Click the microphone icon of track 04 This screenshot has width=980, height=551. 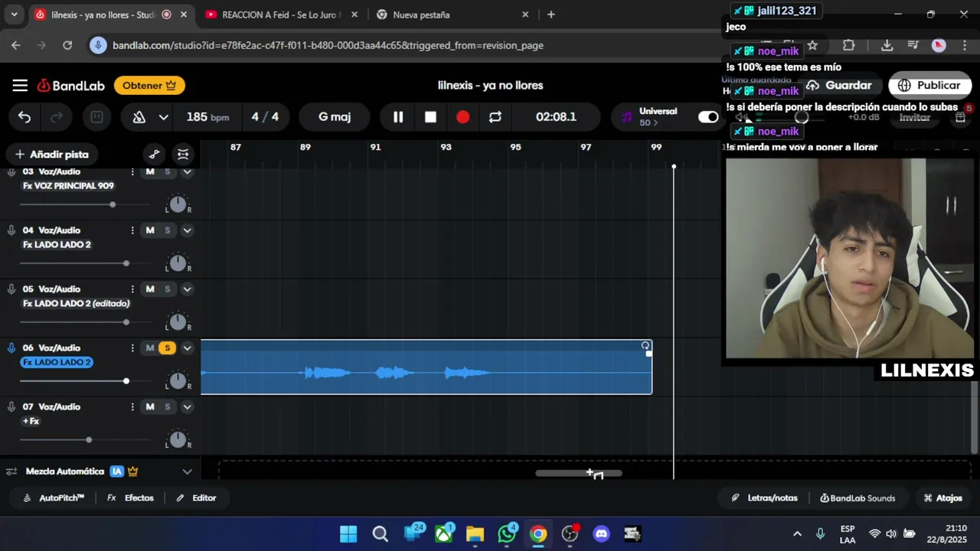point(11,230)
